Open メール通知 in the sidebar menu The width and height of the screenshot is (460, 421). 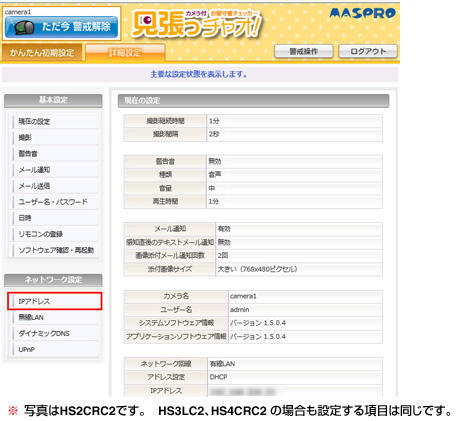click(54, 170)
